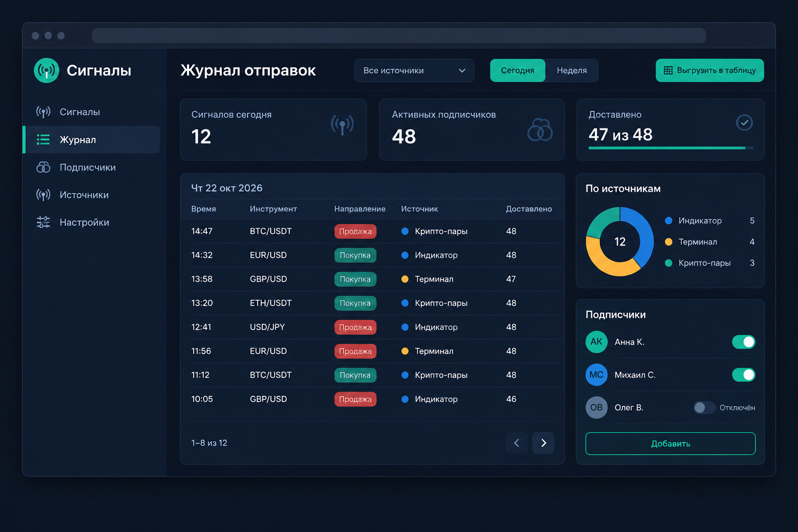Click the checkmark icon in Доставлено card
This screenshot has height=532, width=798.
[x=744, y=123]
